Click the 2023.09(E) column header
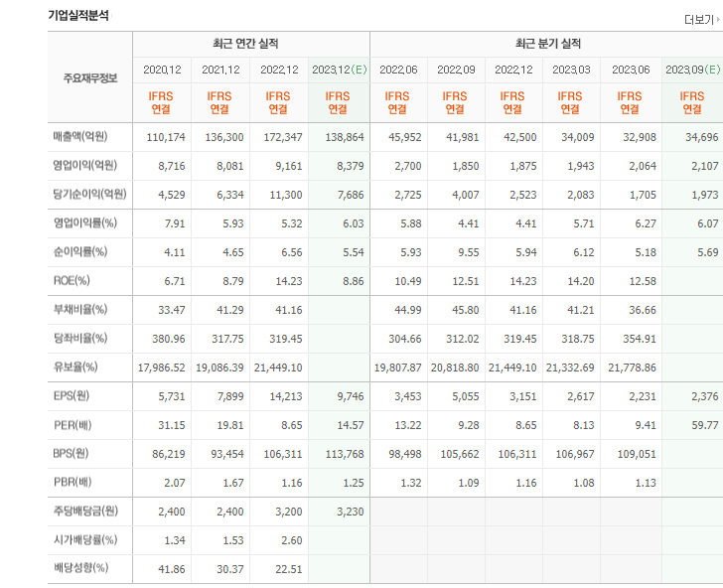The height and width of the screenshot is (588, 723). point(692,70)
